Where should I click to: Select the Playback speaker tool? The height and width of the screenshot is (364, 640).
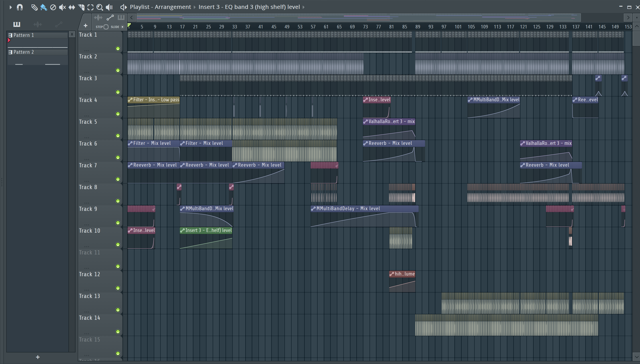coord(109,7)
